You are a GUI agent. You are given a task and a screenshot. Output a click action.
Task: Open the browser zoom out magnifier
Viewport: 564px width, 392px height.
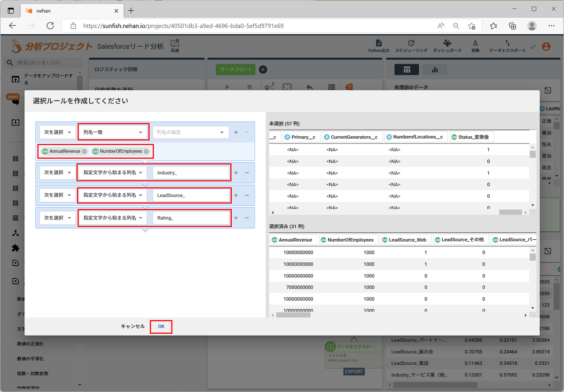[456, 26]
